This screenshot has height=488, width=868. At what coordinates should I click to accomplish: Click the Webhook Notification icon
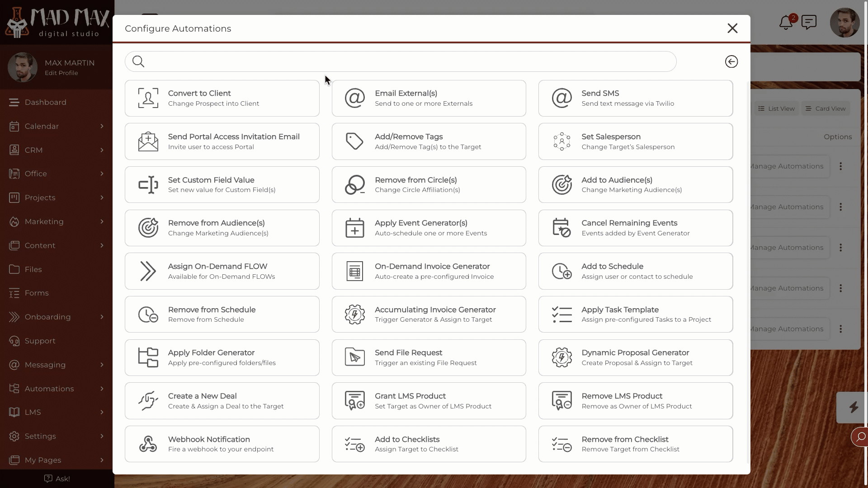pyautogui.click(x=147, y=443)
